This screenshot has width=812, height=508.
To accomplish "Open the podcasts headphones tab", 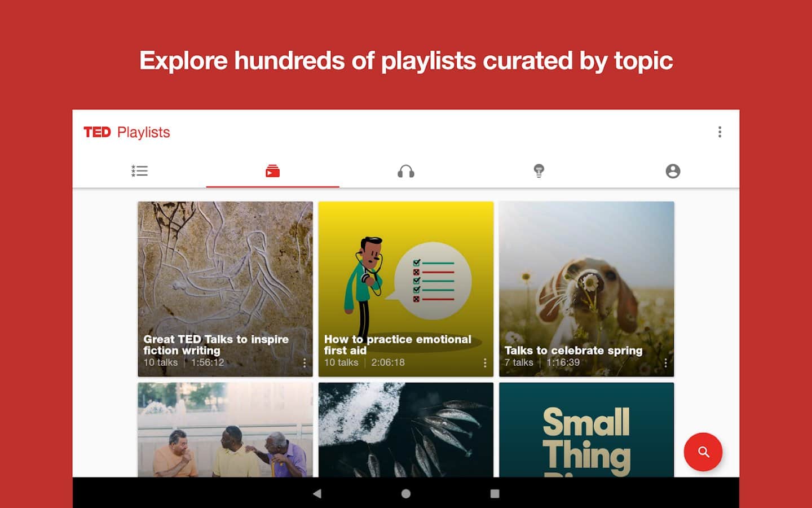I will (405, 171).
